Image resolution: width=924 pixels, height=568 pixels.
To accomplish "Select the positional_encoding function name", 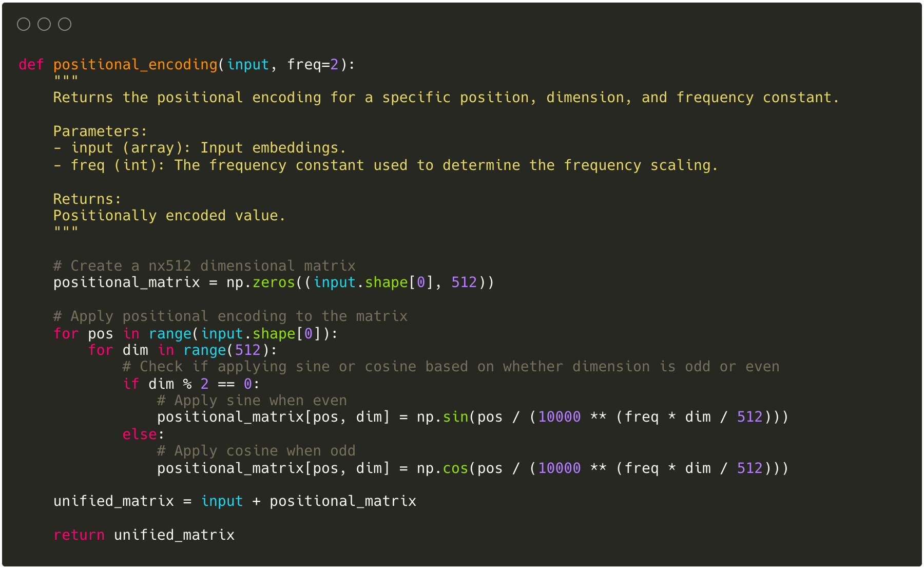I will (x=136, y=64).
